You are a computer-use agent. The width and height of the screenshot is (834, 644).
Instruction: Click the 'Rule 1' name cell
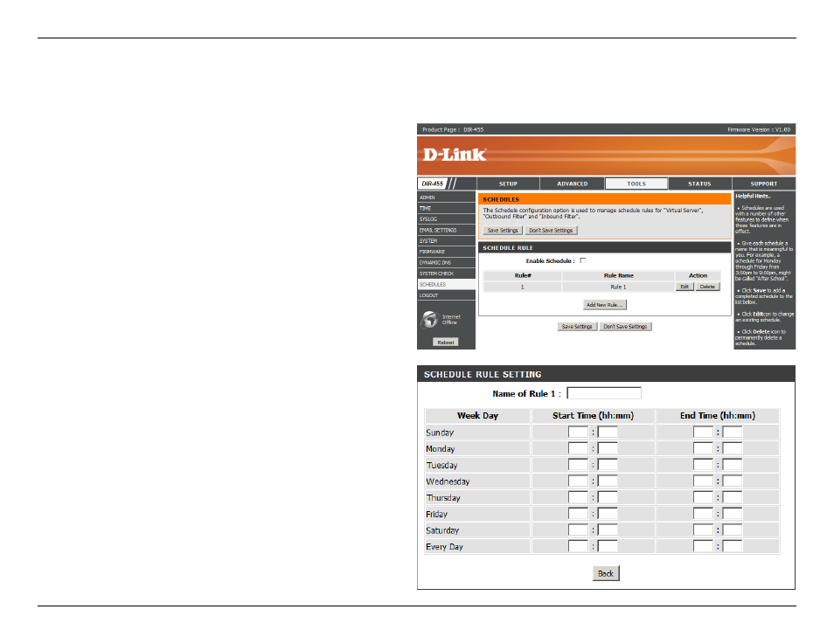[x=618, y=287]
